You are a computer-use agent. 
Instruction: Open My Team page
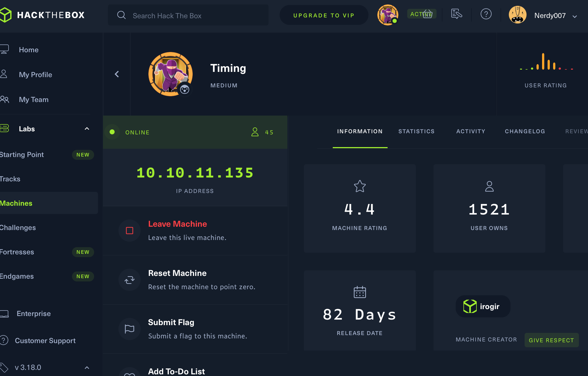pos(34,100)
